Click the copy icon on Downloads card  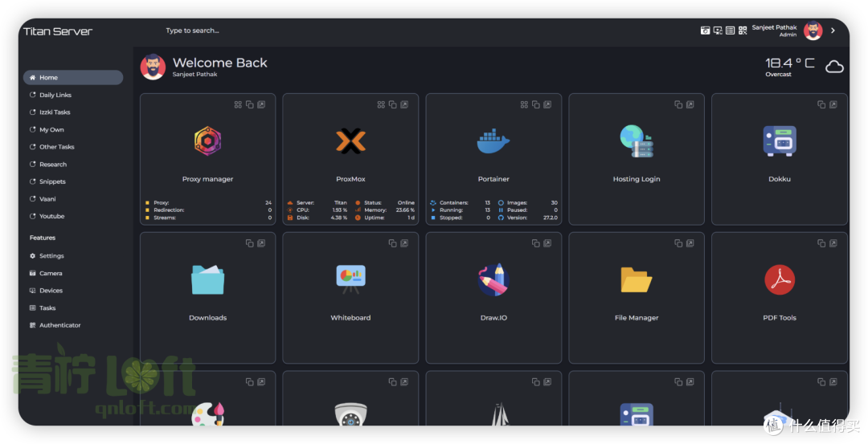(250, 243)
